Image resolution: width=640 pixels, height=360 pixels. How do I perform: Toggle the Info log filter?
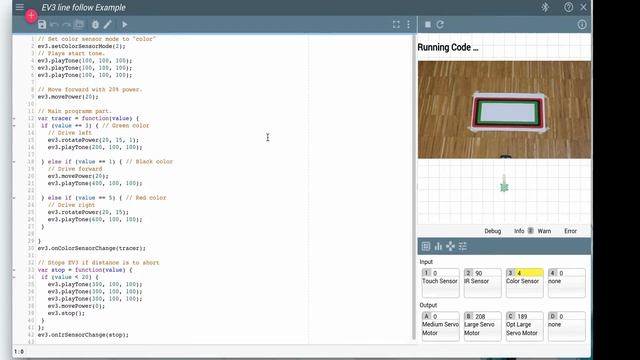[x=519, y=231]
